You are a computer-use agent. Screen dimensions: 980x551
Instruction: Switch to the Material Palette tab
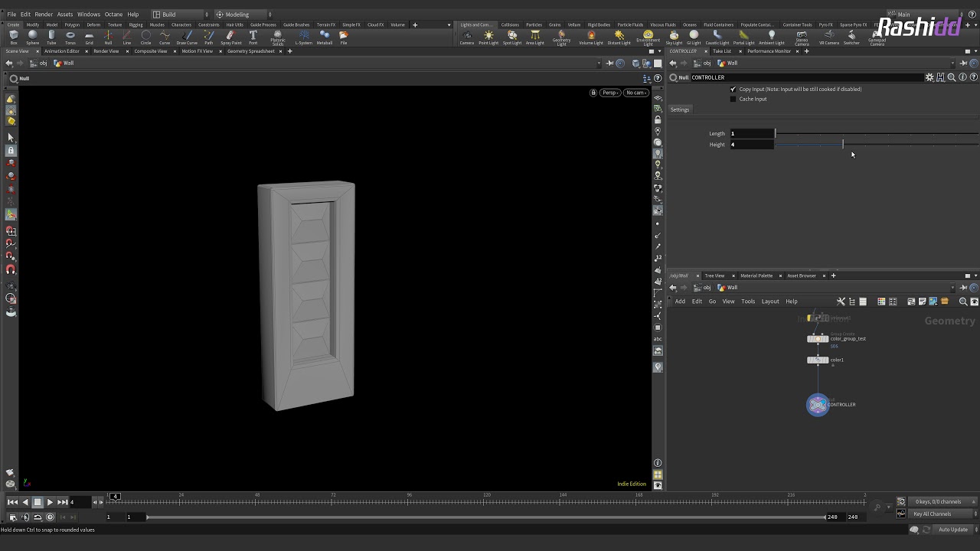click(756, 275)
